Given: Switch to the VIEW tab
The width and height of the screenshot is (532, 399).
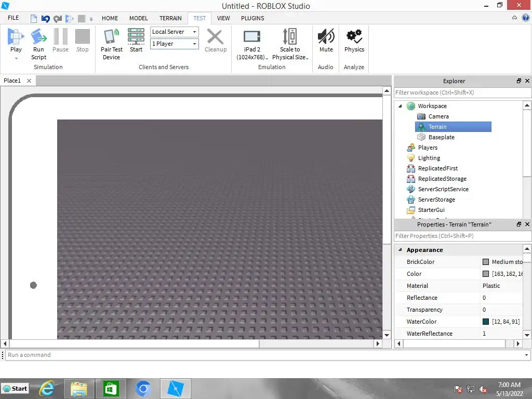Looking at the screenshot, I should [223, 18].
